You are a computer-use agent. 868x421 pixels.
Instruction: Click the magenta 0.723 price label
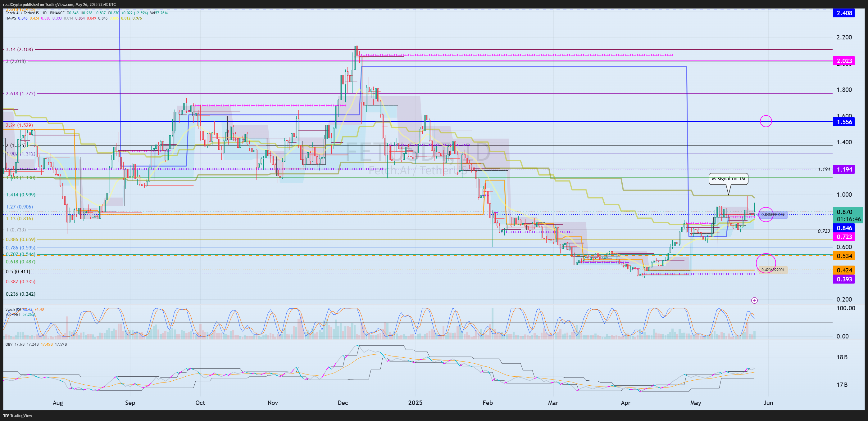[x=844, y=237]
